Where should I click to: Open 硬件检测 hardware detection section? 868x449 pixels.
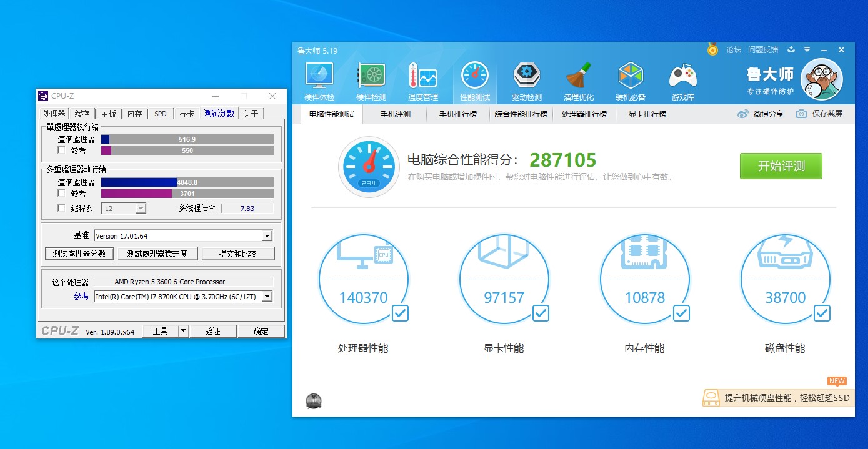[x=371, y=81]
